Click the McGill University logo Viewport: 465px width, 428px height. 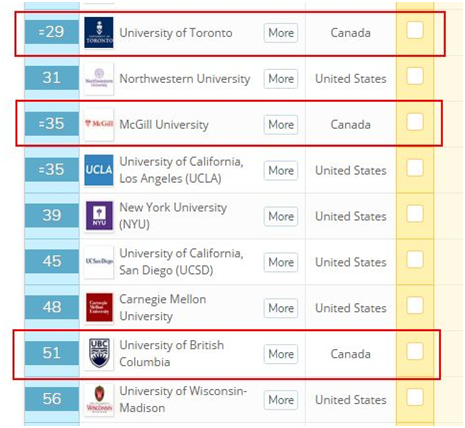tap(99, 124)
